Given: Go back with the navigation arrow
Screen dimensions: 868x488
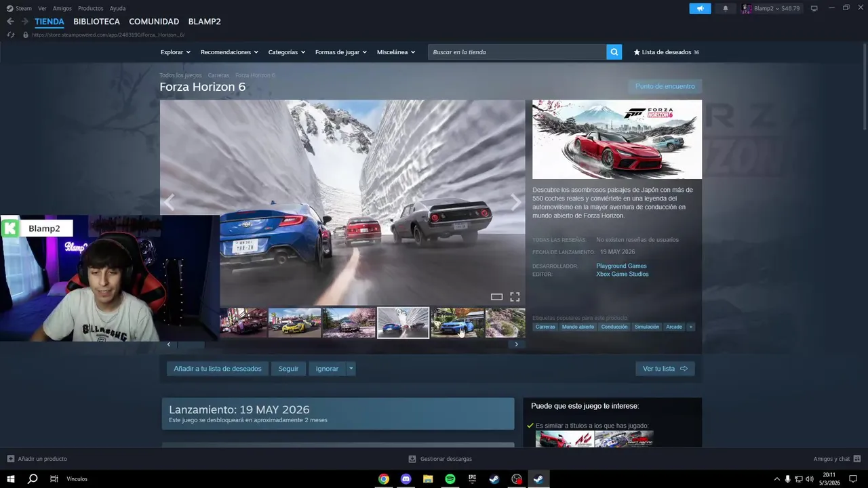Looking at the screenshot, I should (10, 22).
